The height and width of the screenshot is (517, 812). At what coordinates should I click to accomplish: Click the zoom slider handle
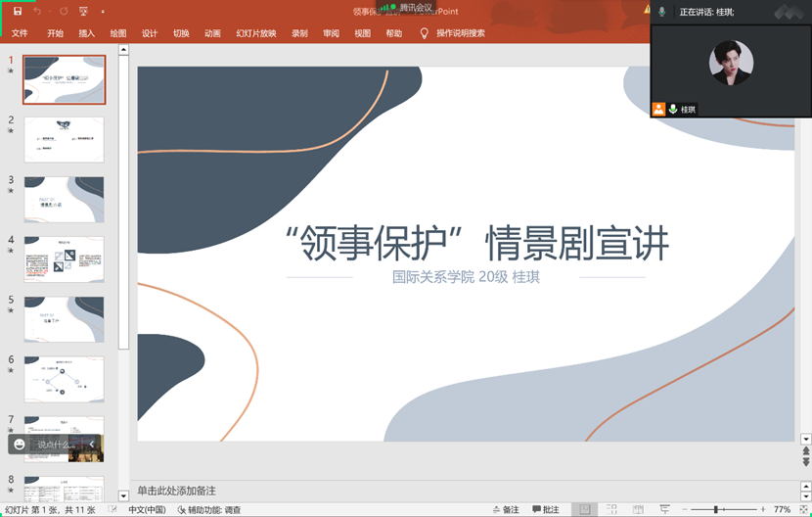pyautogui.click(x=715, y=510)
